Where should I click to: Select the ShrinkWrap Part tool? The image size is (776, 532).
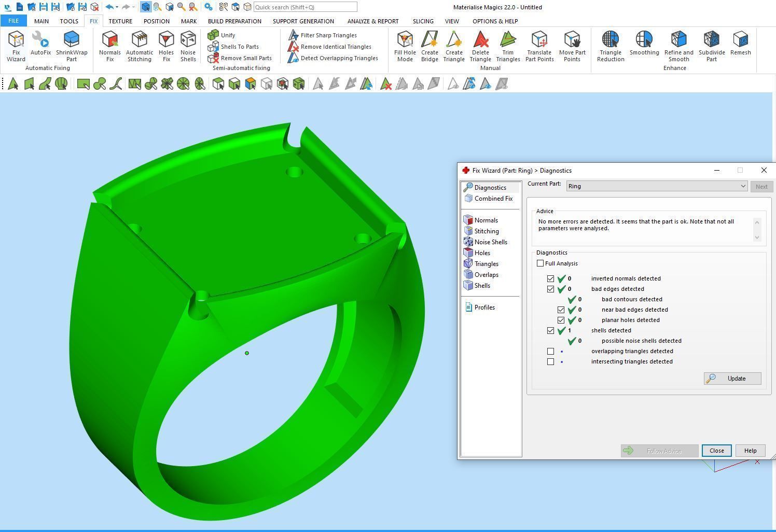click(x=72, y=46)
